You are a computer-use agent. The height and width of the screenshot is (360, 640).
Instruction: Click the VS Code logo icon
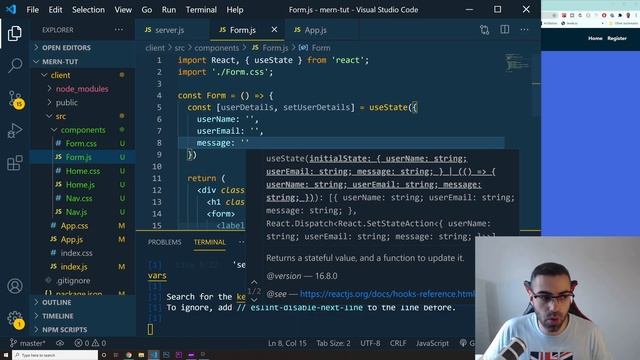tap(11, 9)
